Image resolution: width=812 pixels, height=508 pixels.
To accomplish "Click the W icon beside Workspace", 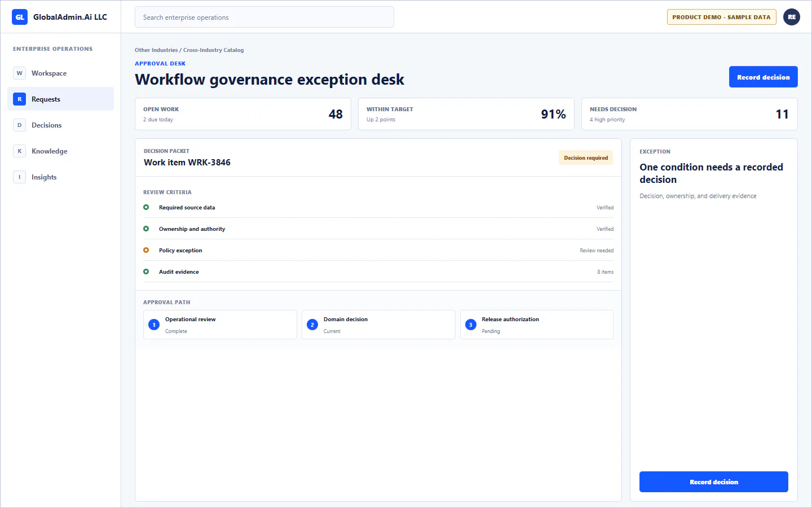I will tap(20, 73).
